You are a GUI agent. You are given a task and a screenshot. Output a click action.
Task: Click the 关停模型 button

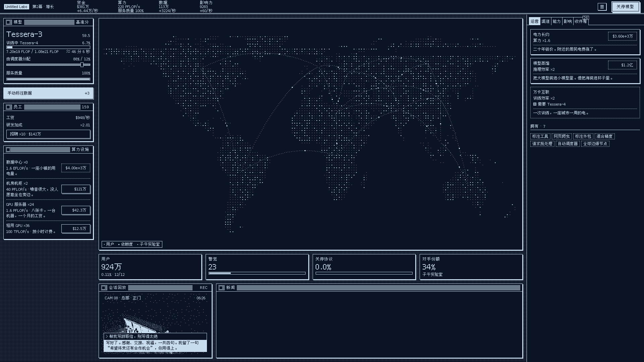point(625,7)
